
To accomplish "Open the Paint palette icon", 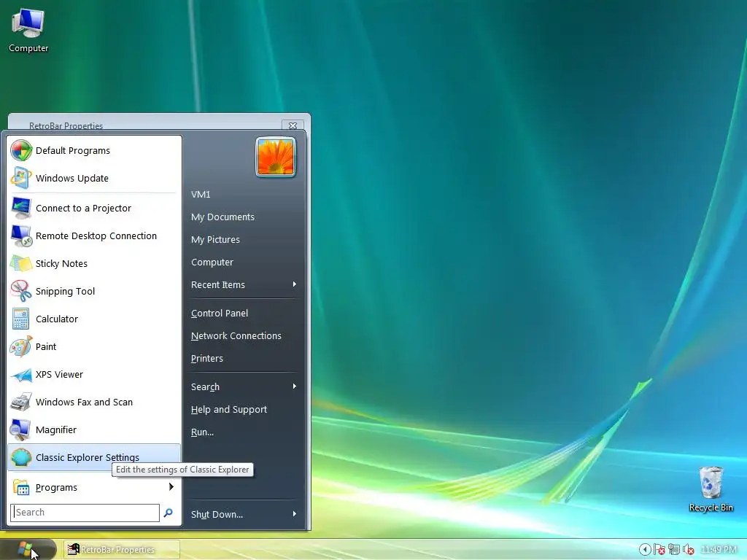I will tap(21, 346).
